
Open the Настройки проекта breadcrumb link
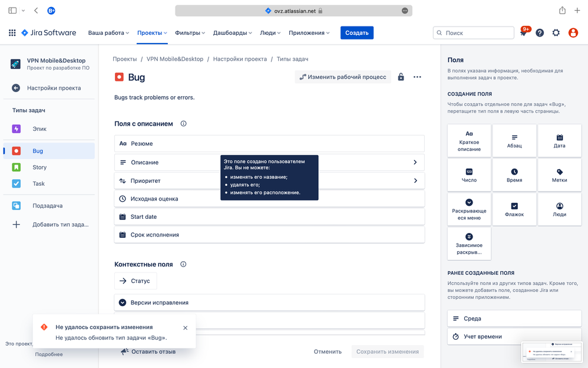pyautogui.click(x=240, y=59)
